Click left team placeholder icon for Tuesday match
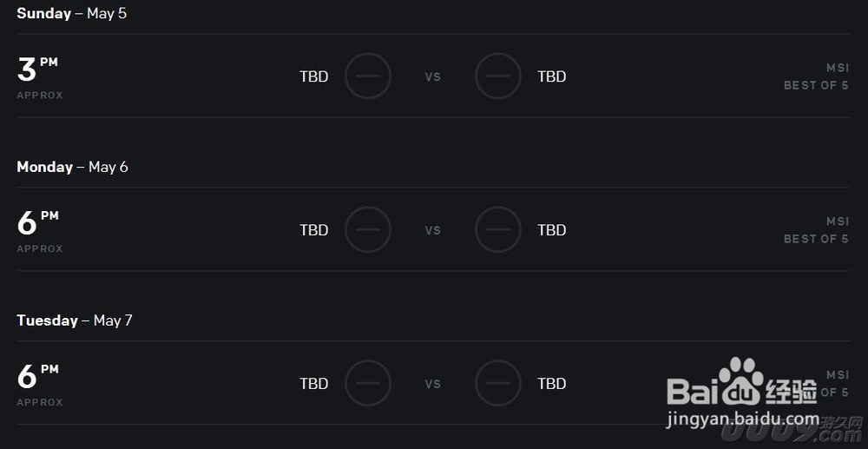868x449 pixels. pos(368,383)
